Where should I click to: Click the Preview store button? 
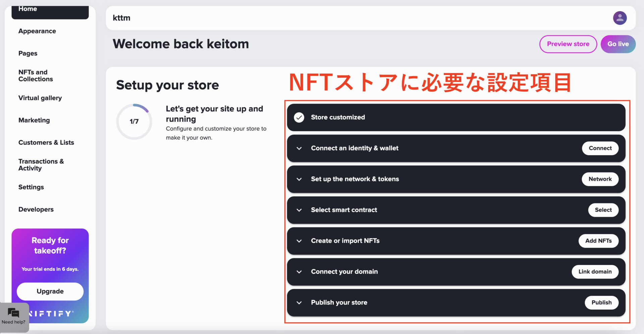point(568,44)
